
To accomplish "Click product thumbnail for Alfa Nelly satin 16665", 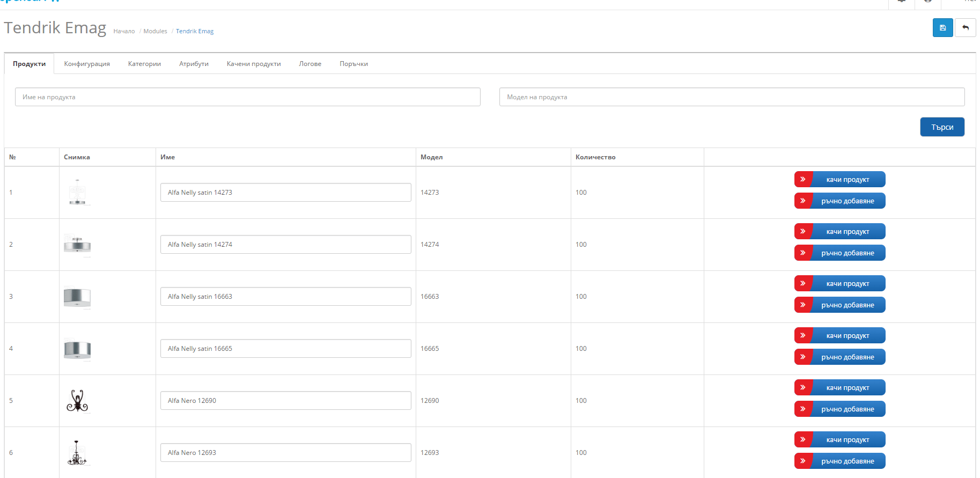I will tap(77, 349).
